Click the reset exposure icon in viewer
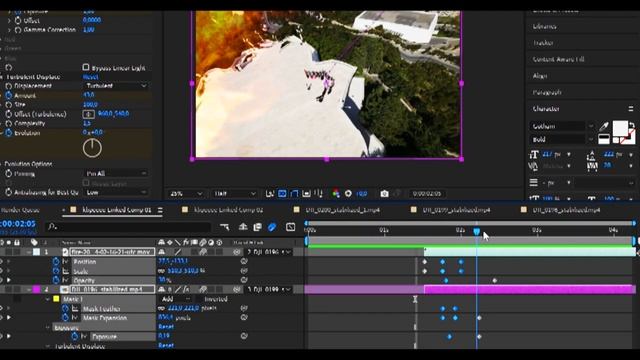Image resolution: width=640 pixels, height=360 pixels. [348, 193]
